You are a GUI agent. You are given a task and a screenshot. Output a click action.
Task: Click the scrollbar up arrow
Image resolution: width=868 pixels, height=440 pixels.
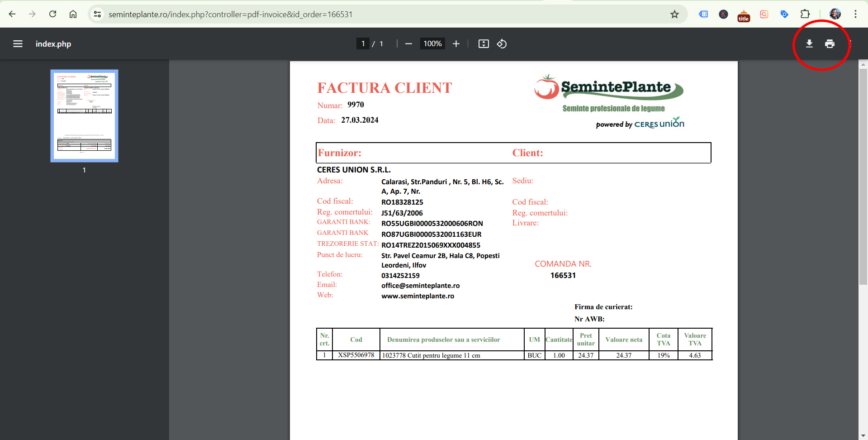863,65
